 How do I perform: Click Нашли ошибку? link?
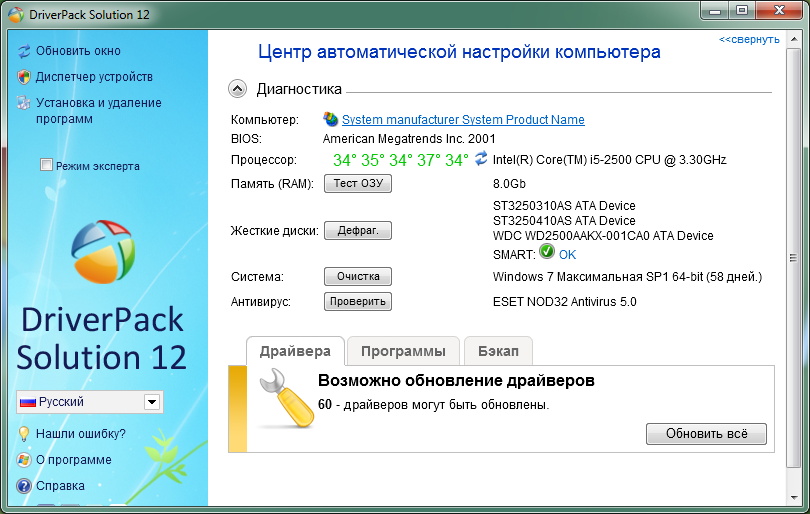pos(81,434)
